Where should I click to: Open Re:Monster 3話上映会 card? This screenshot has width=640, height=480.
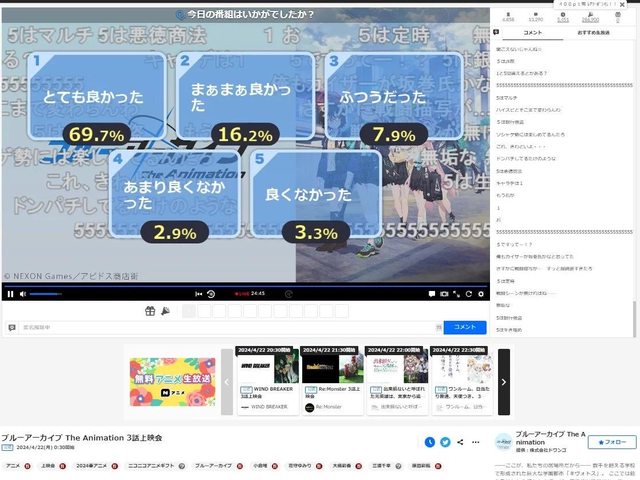(333, 381)
